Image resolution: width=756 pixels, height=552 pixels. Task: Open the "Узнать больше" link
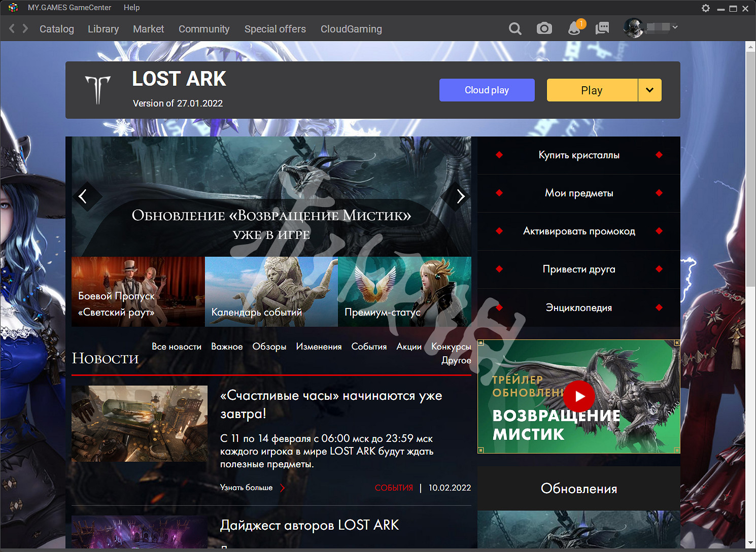247,487
